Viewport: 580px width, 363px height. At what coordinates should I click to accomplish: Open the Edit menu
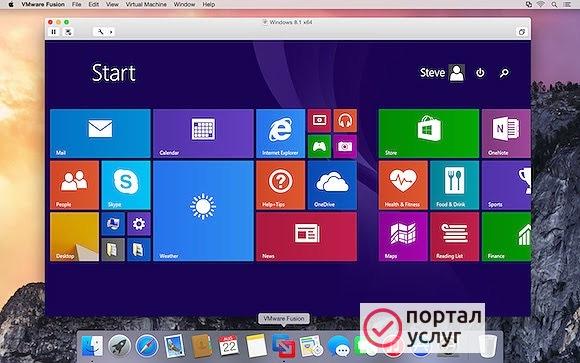pos(94,4)
